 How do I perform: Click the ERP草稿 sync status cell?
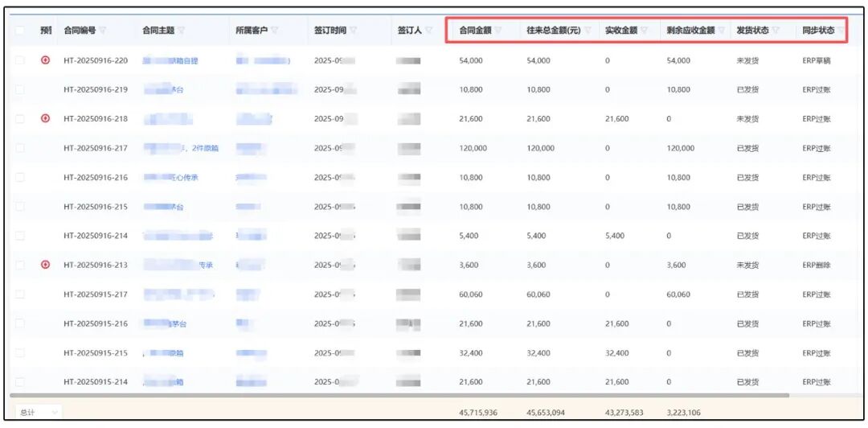point(817,60)
